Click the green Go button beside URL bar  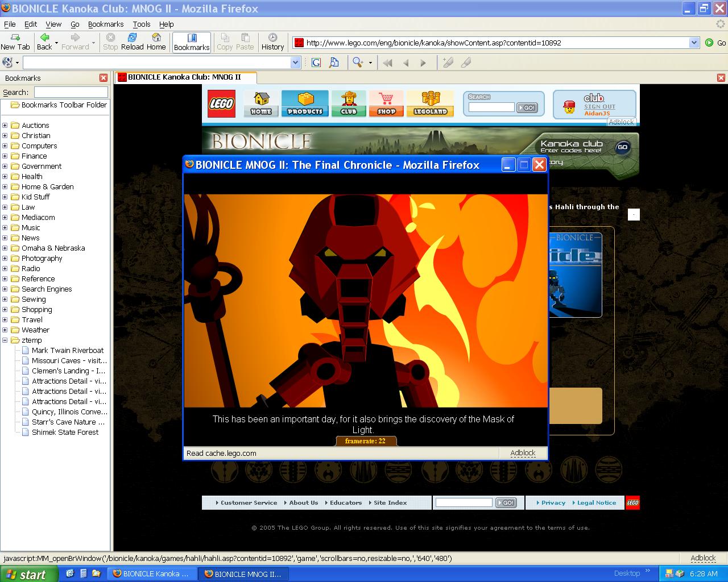coord(715,43)
